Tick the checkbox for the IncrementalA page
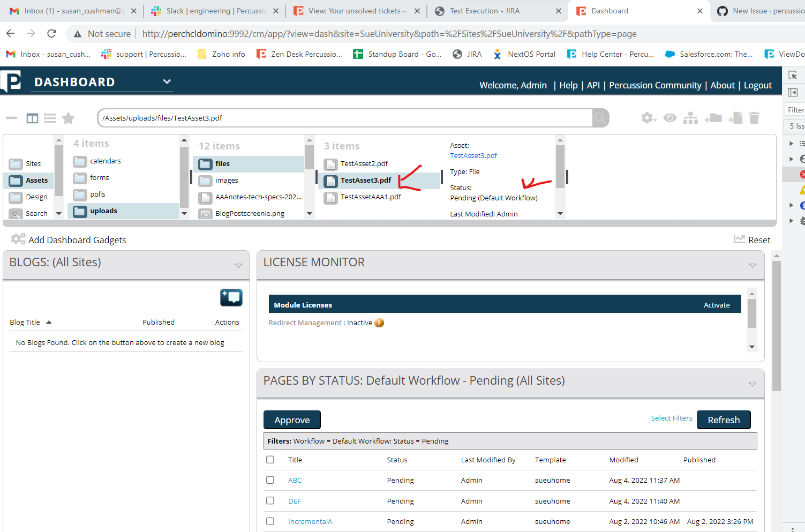The image size is (805, 532). (270, 521)
